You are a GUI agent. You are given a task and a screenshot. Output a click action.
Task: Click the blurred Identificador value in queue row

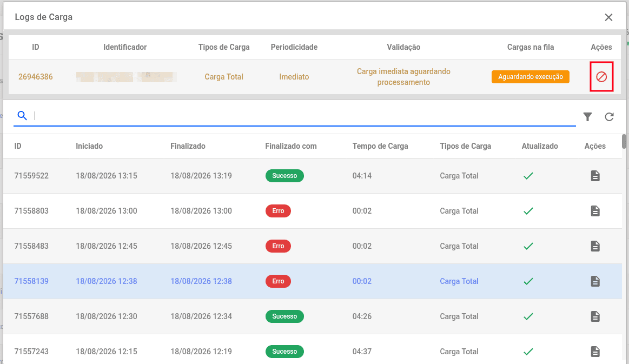[x=127, y=77]
